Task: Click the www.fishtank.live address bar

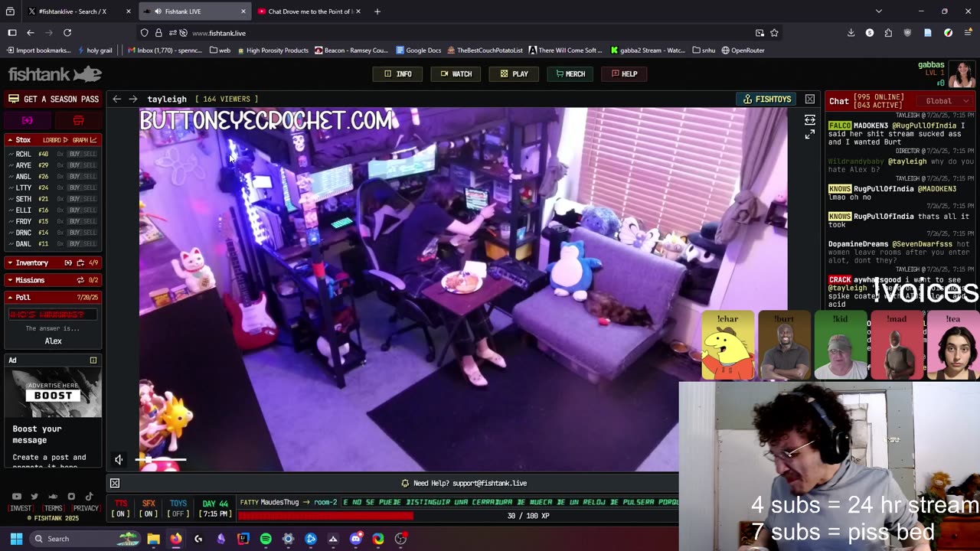Action: (459, 33)
